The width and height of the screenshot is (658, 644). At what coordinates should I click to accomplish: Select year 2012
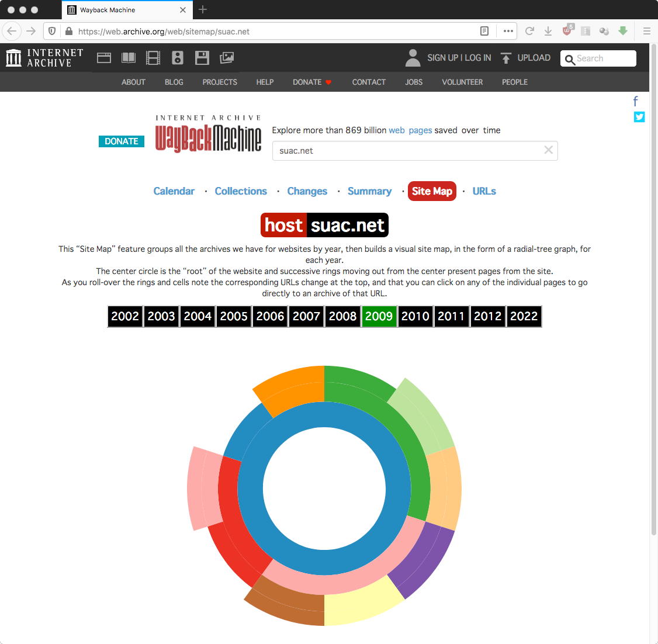click(487, 316)
